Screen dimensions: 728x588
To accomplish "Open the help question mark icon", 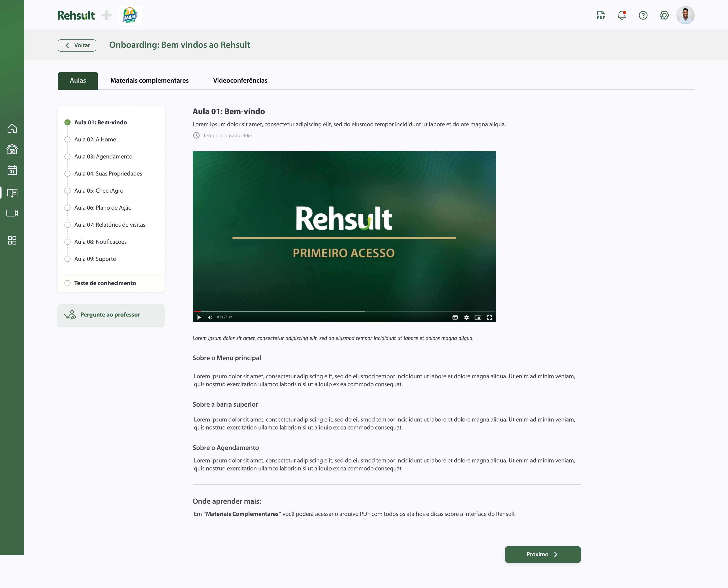I will [x=643, y=15].
